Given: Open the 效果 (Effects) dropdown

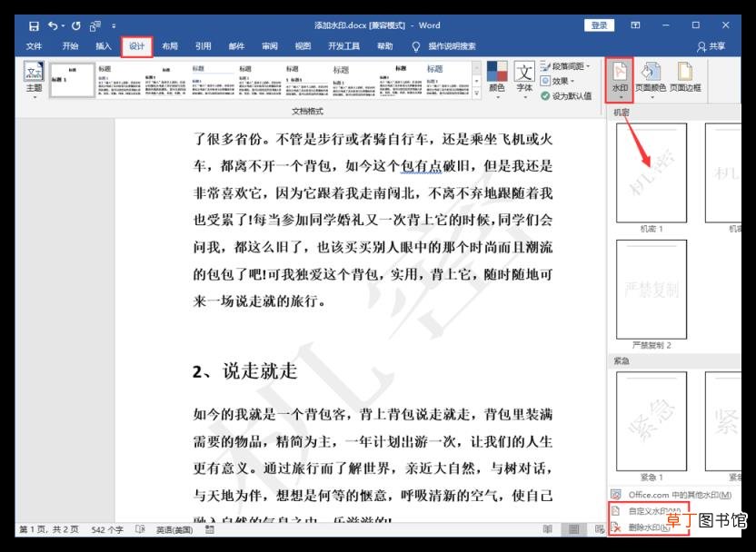Looking at the screenshot, I should 558,81.
